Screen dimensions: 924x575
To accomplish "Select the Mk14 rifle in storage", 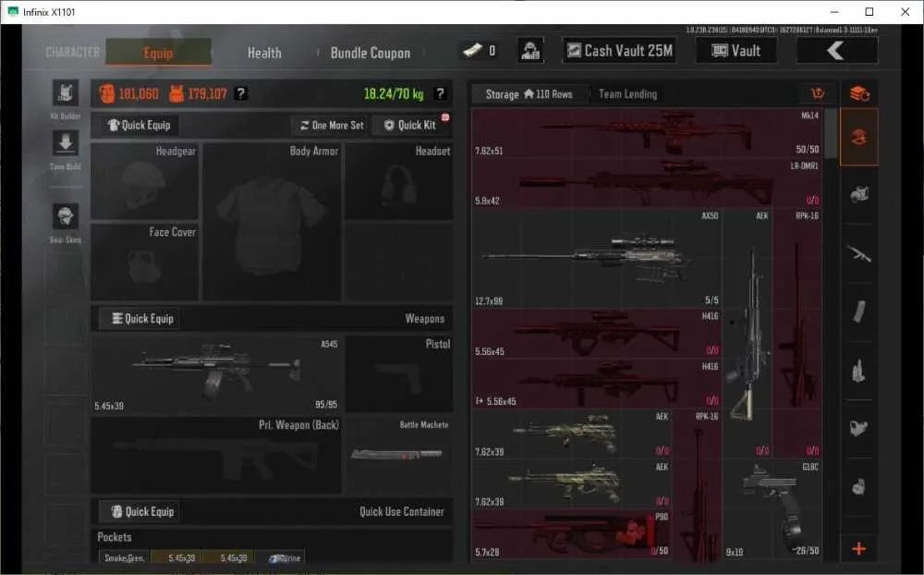I will [x=647, y=133].
